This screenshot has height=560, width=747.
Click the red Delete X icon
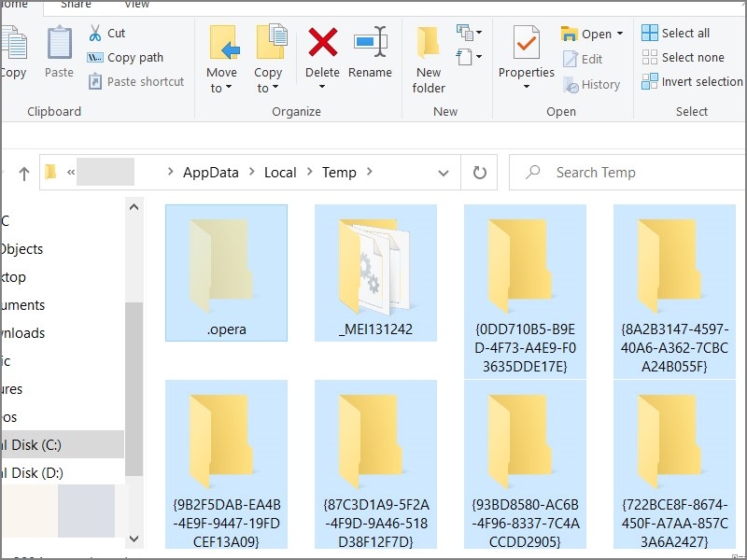pos(322,42)
